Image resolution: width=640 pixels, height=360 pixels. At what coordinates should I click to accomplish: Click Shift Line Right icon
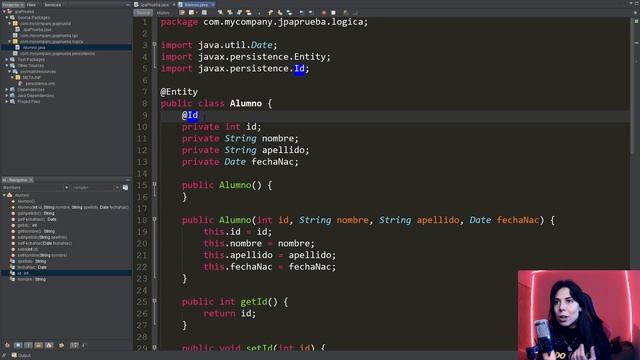pos(310,13)
